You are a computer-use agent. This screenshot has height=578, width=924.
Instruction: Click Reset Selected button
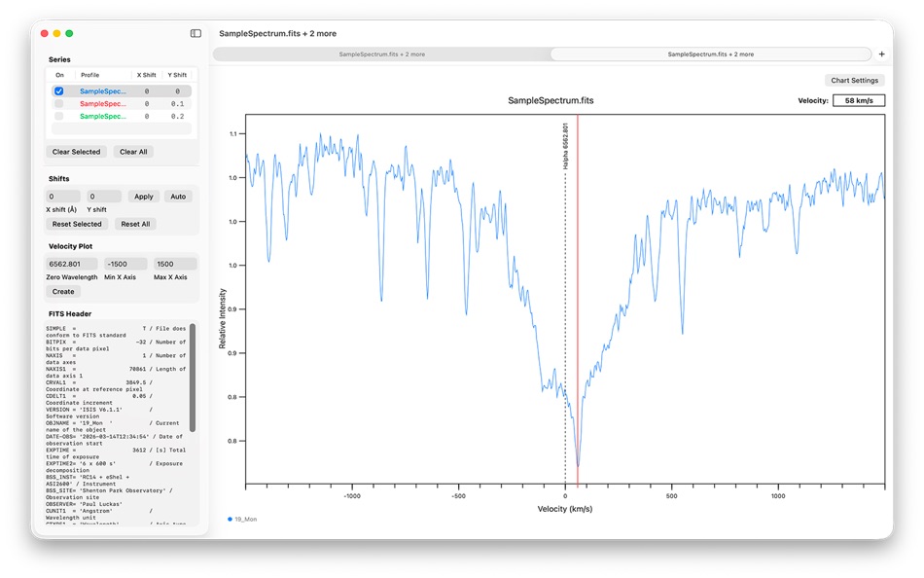77,224
